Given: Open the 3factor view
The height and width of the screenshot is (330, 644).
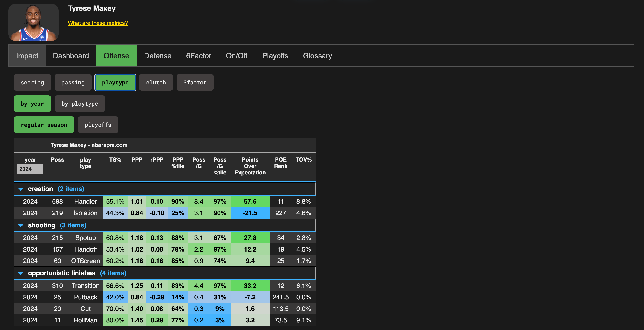Looking at the screenshot, I should (x=195, y=82).
